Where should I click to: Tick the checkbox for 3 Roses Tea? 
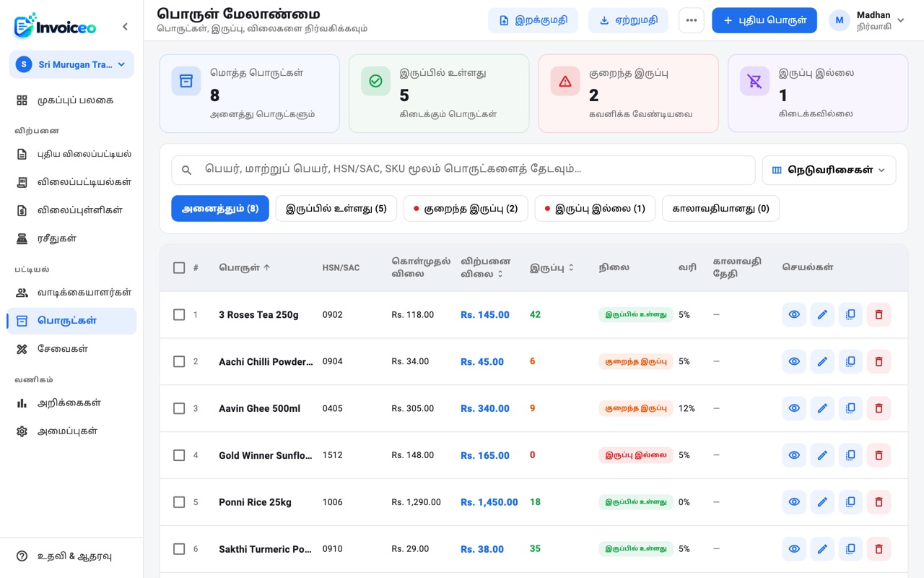click(x=179, y=315)
